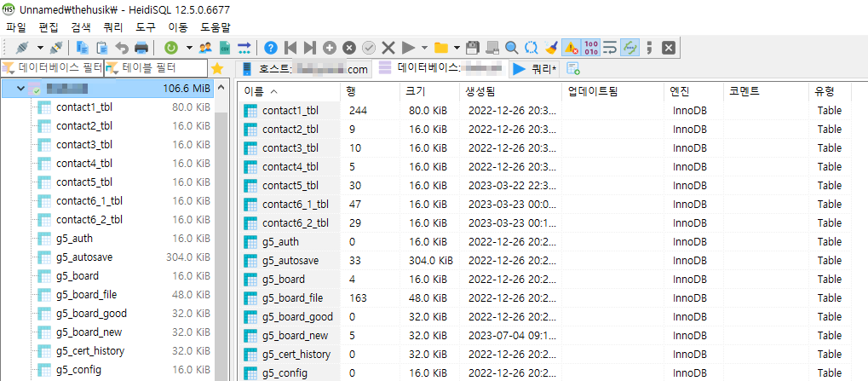This screenshot has width=868, height=381.
Task: Click the Print icon
Action: (x=141, y=48)
